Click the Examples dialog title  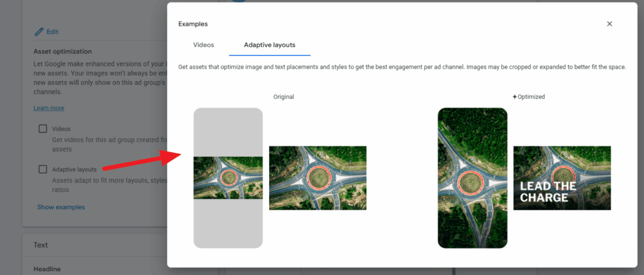(x=193, y=24)
